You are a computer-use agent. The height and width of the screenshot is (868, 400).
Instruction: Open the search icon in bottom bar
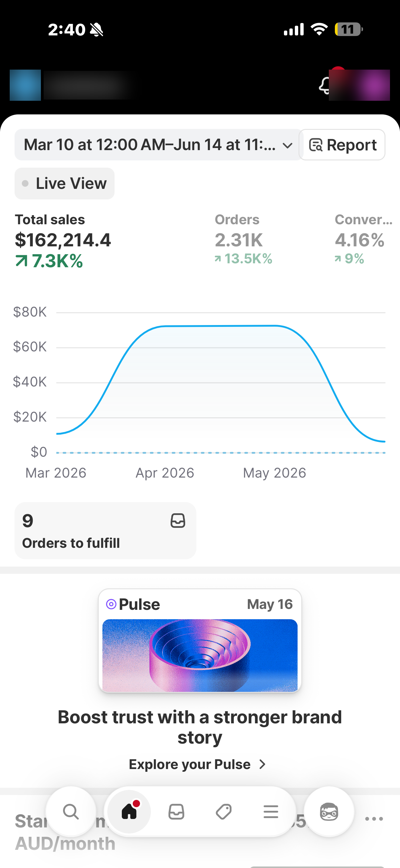click(71, 812)
